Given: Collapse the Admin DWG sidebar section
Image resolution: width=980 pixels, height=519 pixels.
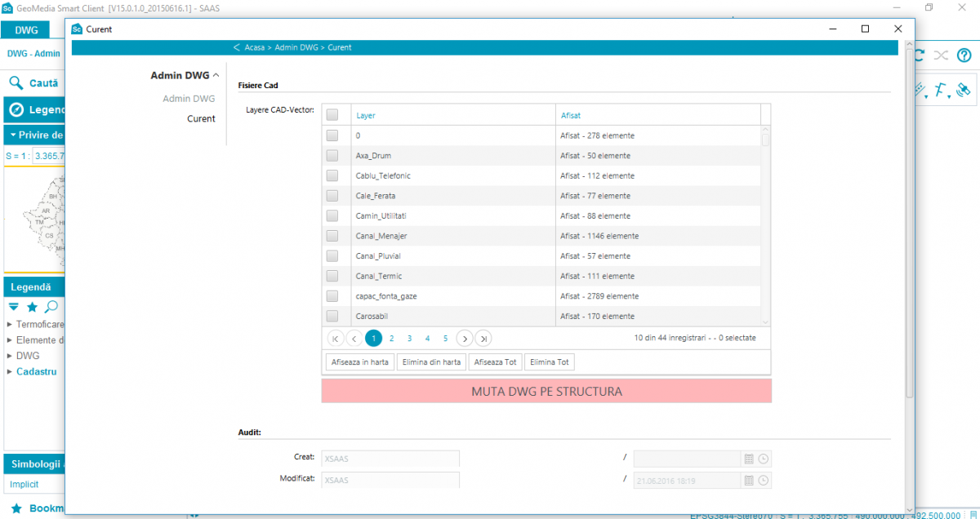Looking at the screenshot, I should pyautogui.click(x=216, y=76).
